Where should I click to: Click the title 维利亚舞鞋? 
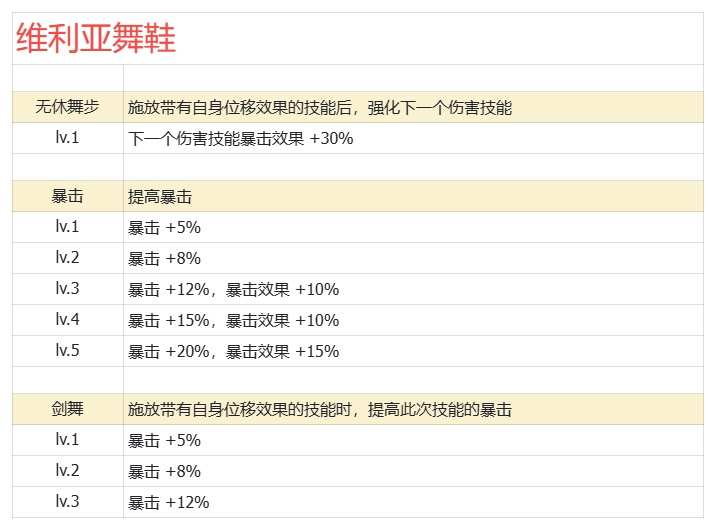coord(96,39)
